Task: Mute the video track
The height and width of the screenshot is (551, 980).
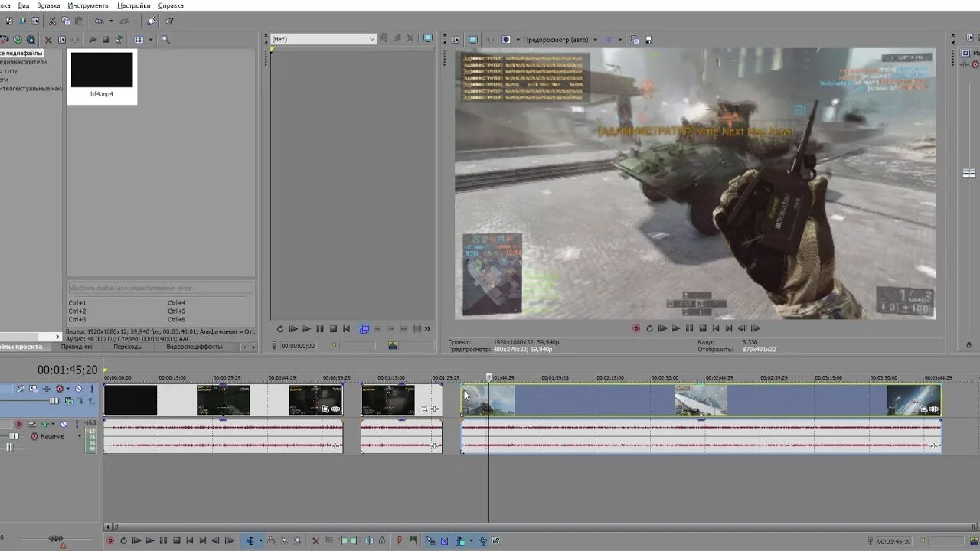Action: (78, 389)
